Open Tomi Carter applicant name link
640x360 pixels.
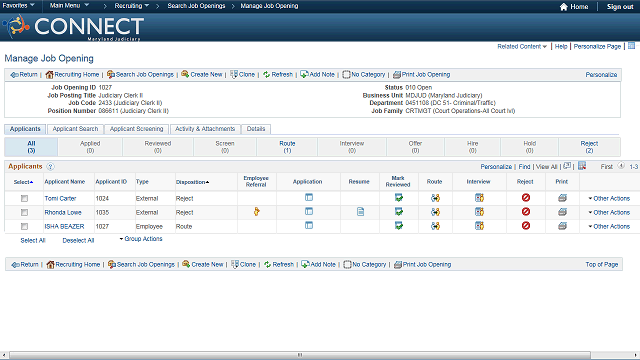tap(60, 198)
